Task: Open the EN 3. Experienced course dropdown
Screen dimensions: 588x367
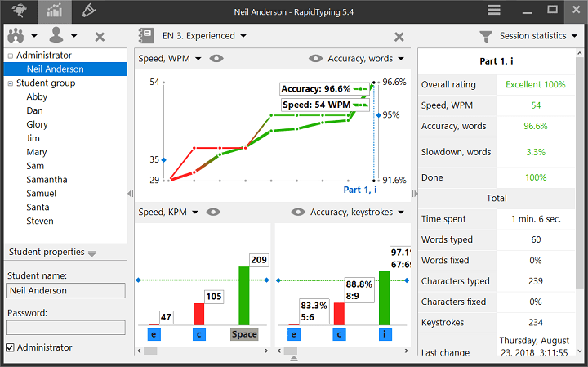Action: coord(204,36)
